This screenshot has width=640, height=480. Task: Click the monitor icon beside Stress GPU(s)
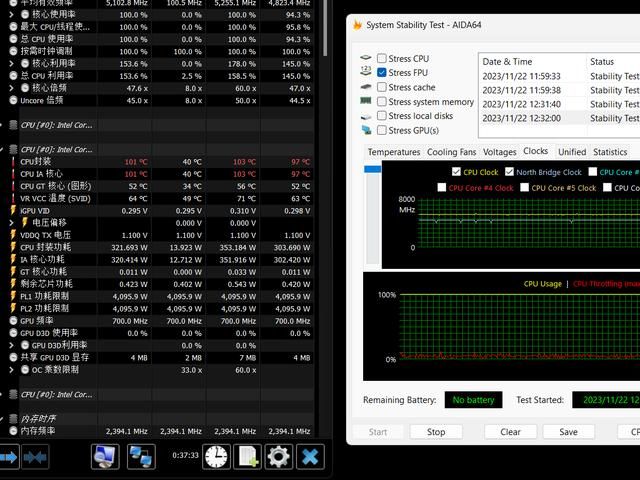(366, 130)
